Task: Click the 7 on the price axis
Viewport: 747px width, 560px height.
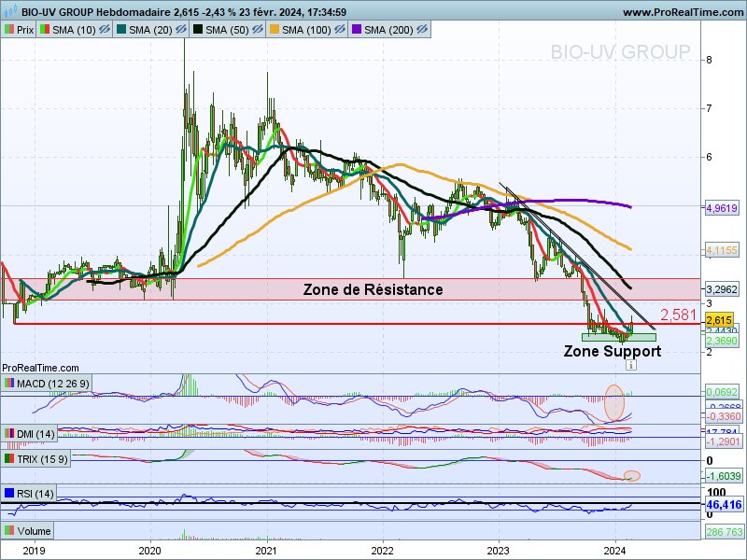Action: point(710,108)
